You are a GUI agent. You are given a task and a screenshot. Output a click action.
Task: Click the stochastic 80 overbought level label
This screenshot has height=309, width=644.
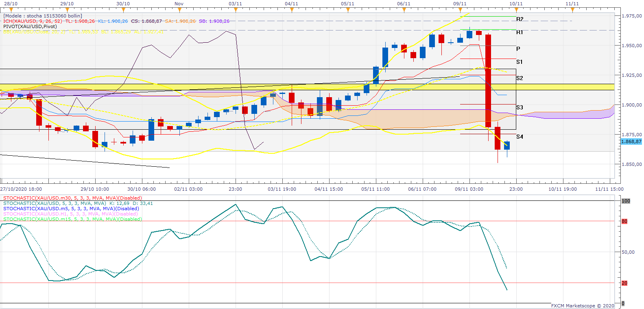click(624, 221)
